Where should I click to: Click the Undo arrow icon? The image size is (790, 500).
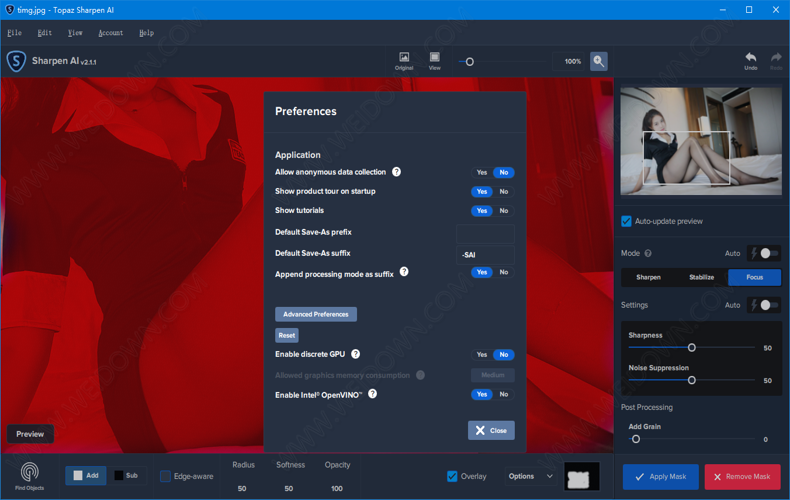point(750,60)
